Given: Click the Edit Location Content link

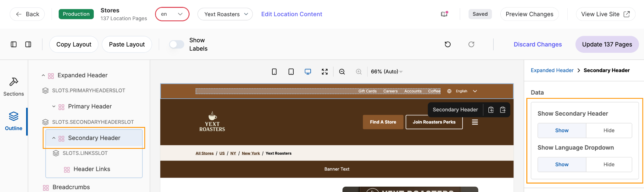Looking at the screenshot, I should pos(291,14).
